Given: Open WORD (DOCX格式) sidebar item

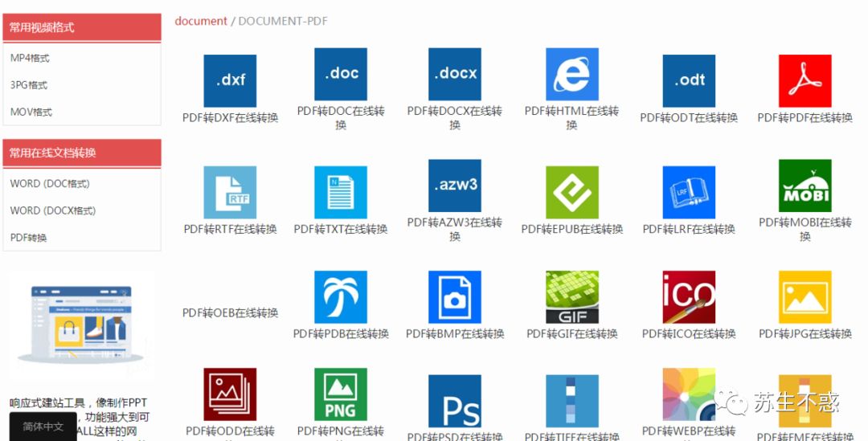Looking at the screenshot, I should (52, 210).
